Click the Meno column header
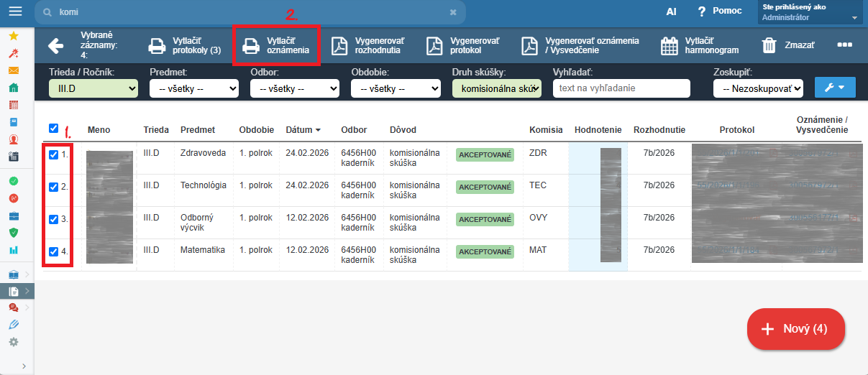Screen dimensions: 868x375 click(99, 130)
